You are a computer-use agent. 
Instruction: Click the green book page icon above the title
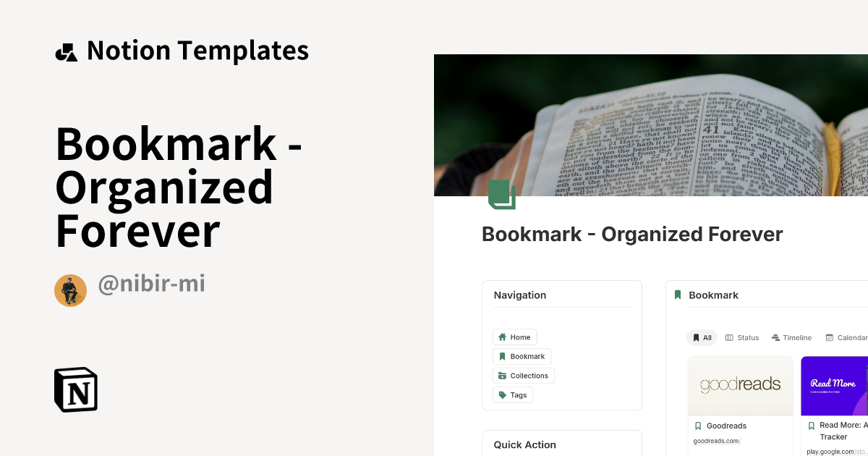click(502, 194)
